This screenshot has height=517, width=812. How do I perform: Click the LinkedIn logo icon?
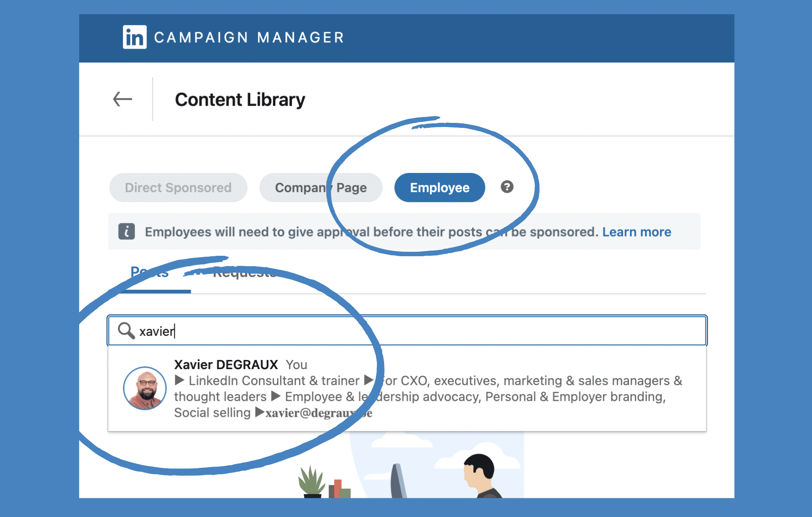point(134,37)
